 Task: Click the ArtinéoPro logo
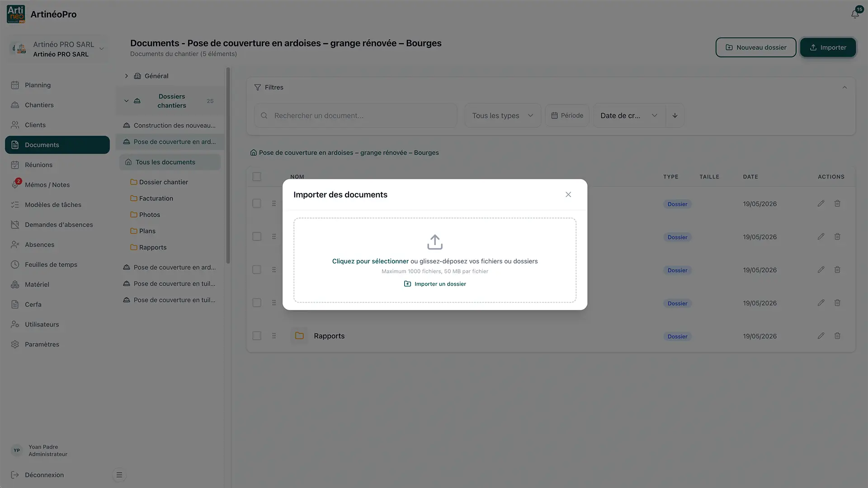[16, 14]
